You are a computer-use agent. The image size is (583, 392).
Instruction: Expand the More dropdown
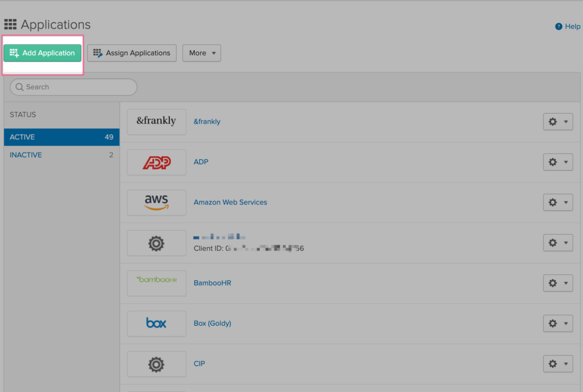coord(202,53)
